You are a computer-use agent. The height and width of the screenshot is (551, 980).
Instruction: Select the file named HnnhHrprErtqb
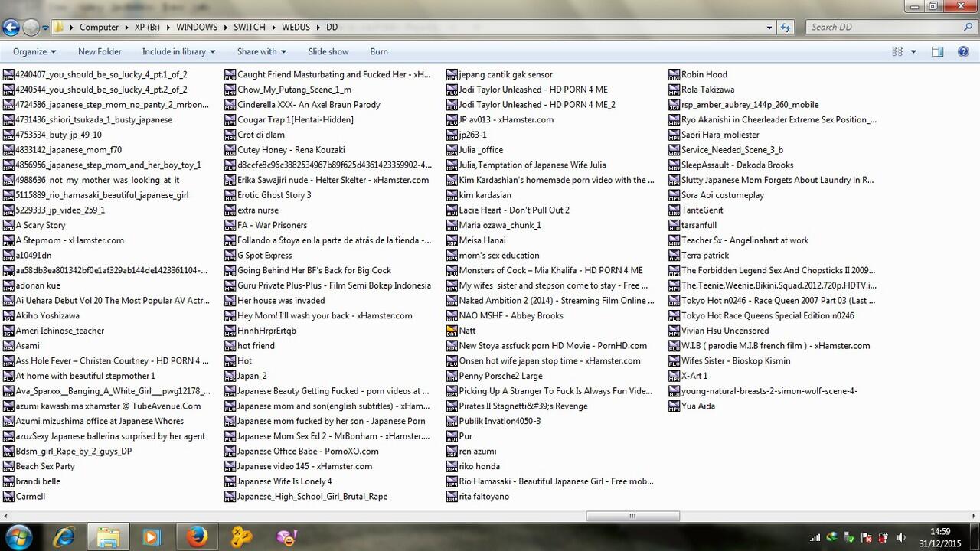click(x=266, y=331)
